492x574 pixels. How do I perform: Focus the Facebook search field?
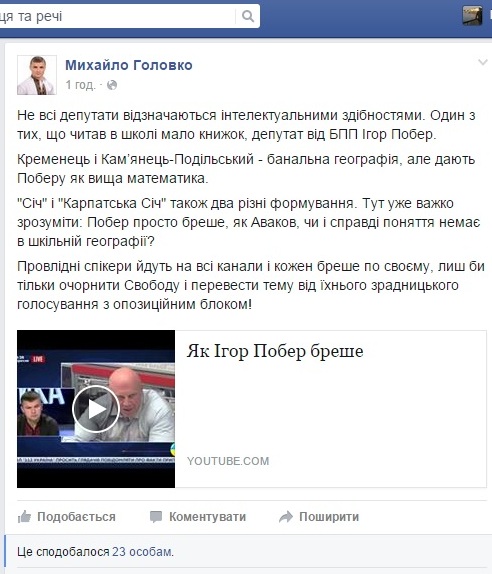click(x=117, y=16)
